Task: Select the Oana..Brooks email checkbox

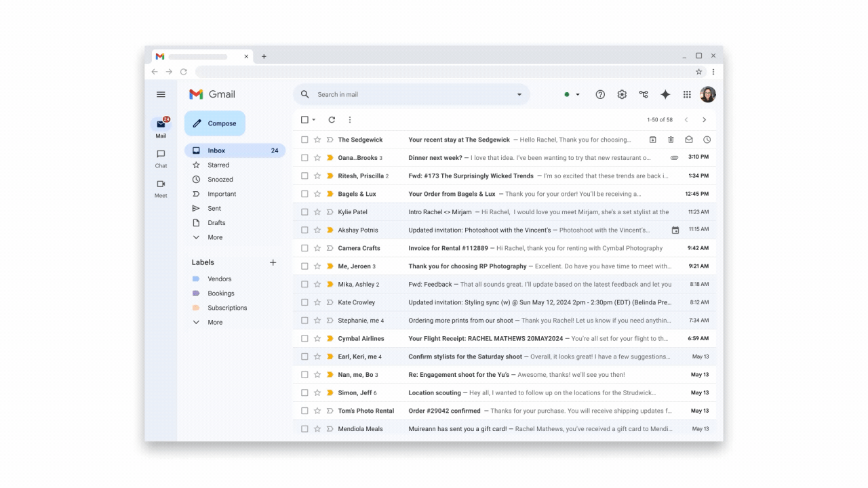Action: tap(304, 158)
